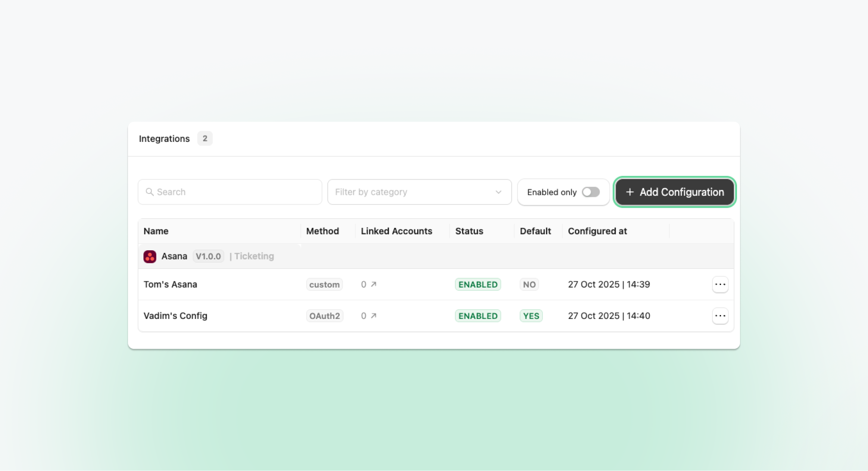Click the category dropdown chevron arrow
The width and height of the screenshot is (868, 471).
coord(498,192)
